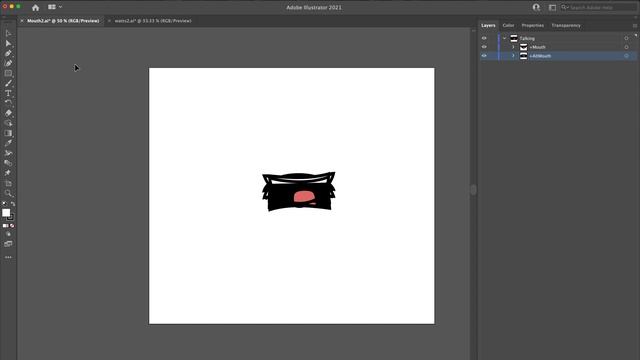Select the Artboard tool
Viewport: 640px width, 360px height.
click(8, 183)
